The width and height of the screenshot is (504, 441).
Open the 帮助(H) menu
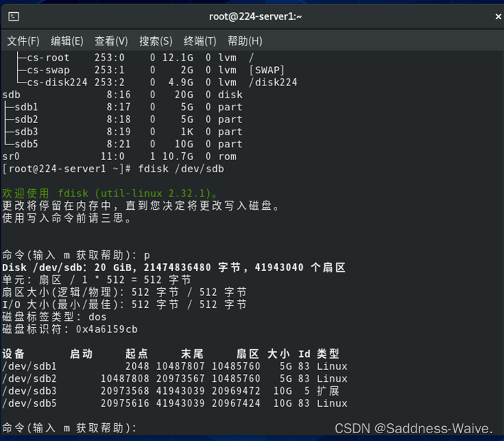tap(245, 41)
